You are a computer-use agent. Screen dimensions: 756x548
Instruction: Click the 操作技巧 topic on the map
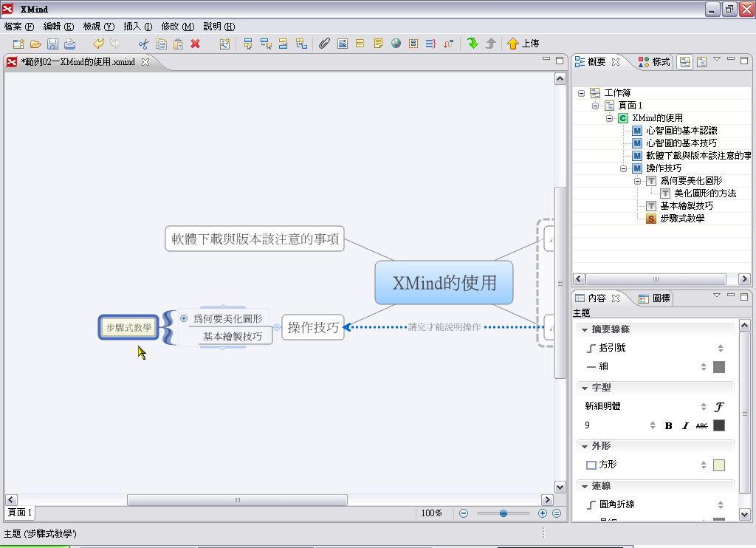313,328
